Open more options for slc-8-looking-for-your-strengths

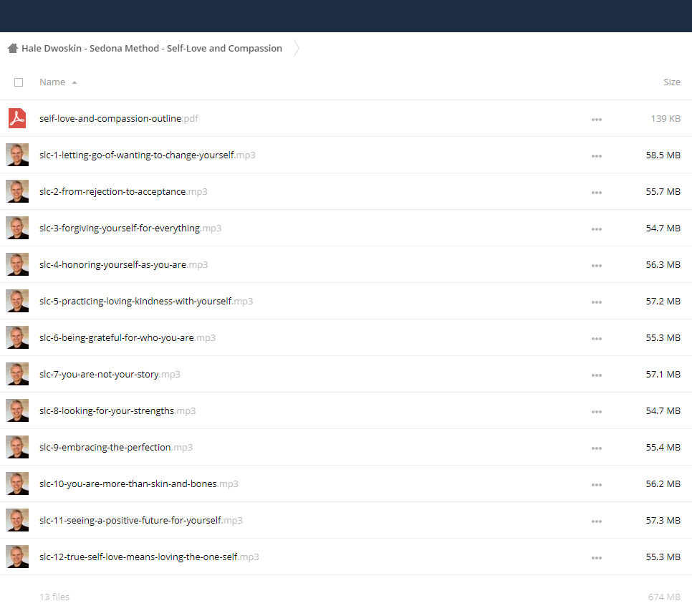coord(597,413)
